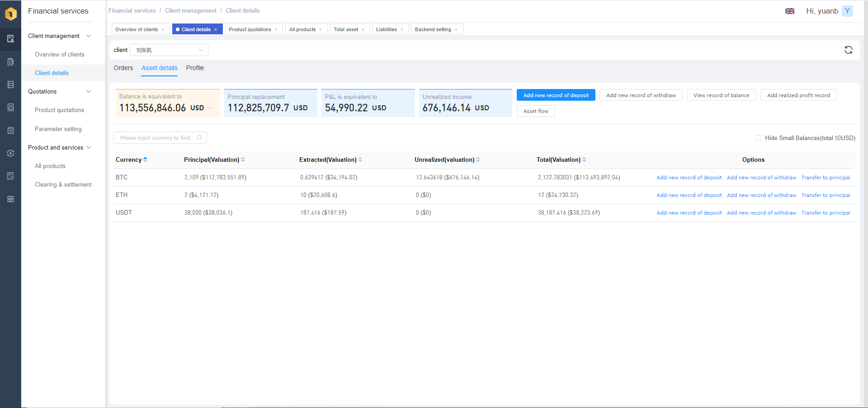Close the Backend setting tab
The image size is (868, 408).
456,30
